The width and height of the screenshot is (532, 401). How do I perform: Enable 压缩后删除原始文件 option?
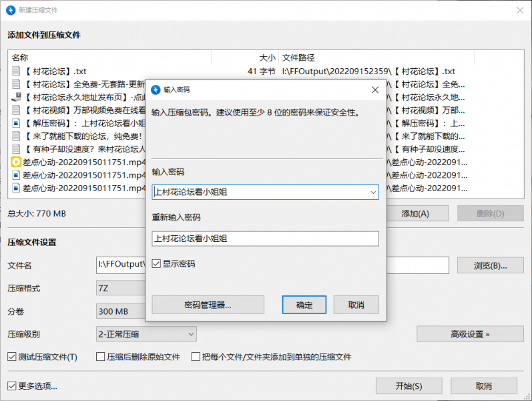click(x=101, y=357)
